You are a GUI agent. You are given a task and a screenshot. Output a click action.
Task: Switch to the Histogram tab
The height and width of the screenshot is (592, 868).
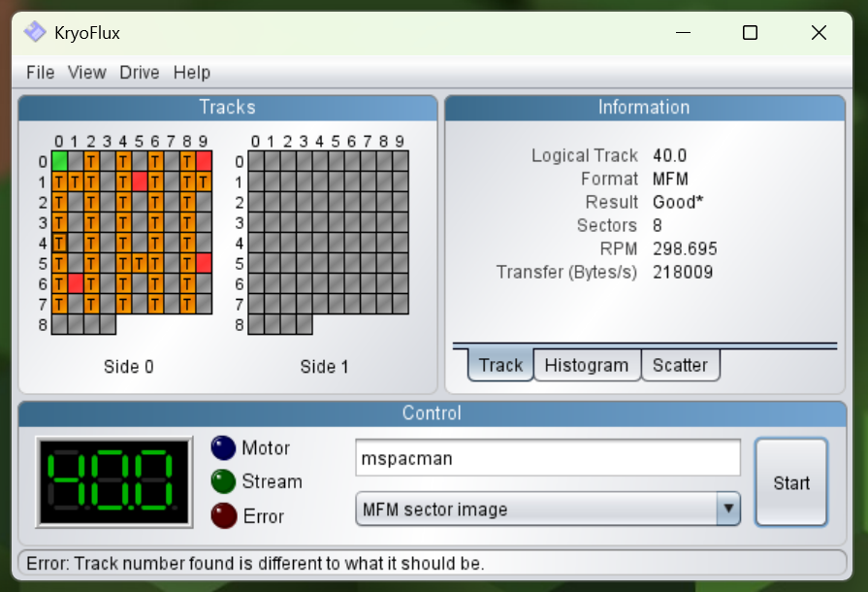click(587, 365)
